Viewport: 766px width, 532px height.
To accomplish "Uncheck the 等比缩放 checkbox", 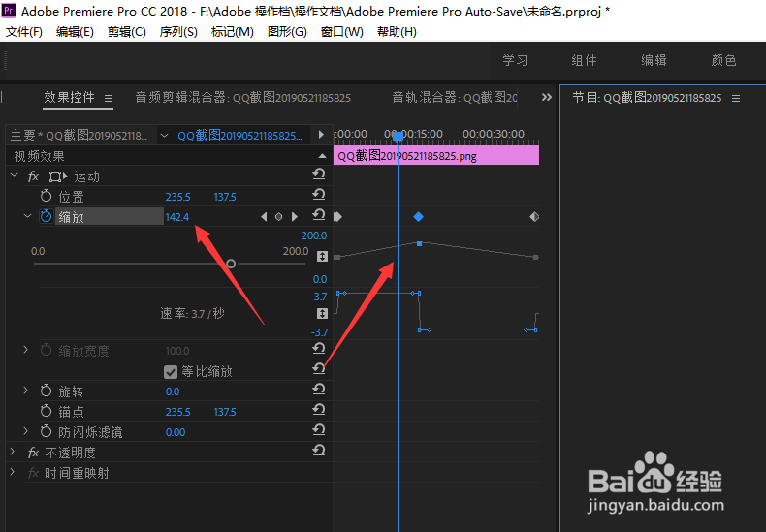I will click(x=171, y=372).
